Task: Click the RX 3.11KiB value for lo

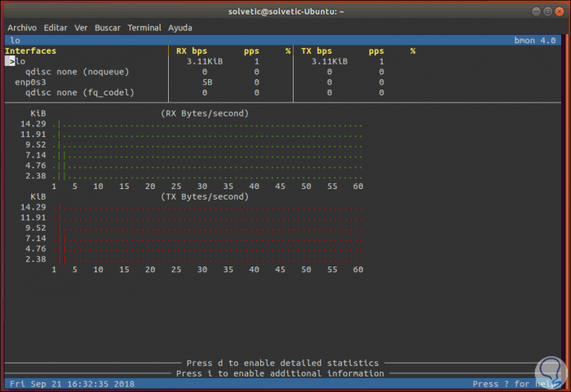Action: (x=205, y=61)
